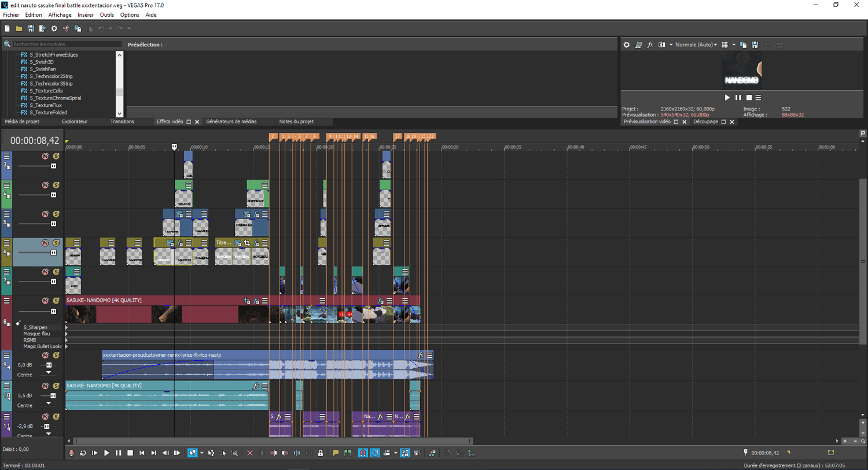Delete selection with the red X icon

tap(250, 453)
